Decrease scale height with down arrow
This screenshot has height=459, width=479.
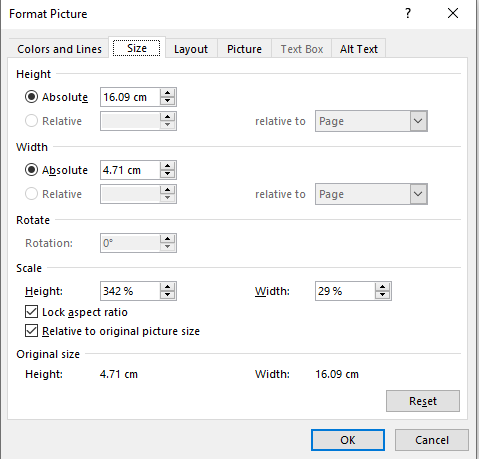coord(167,295)
